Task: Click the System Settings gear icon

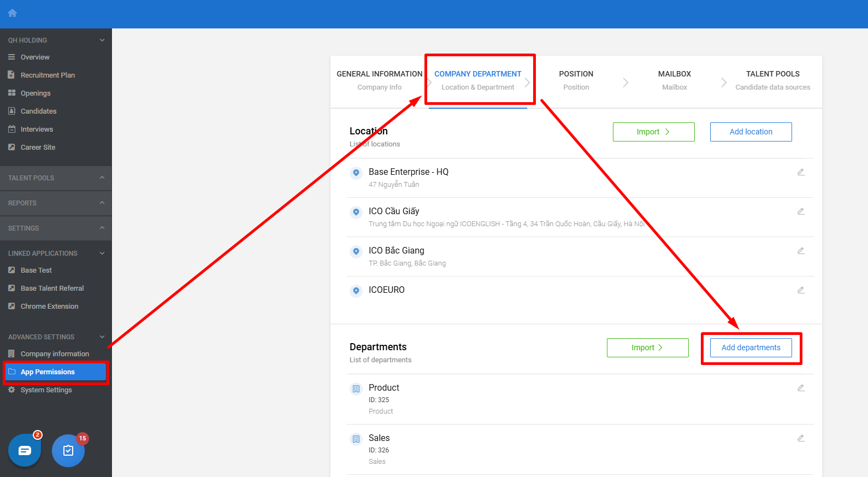Action: (x=11, y=390)
